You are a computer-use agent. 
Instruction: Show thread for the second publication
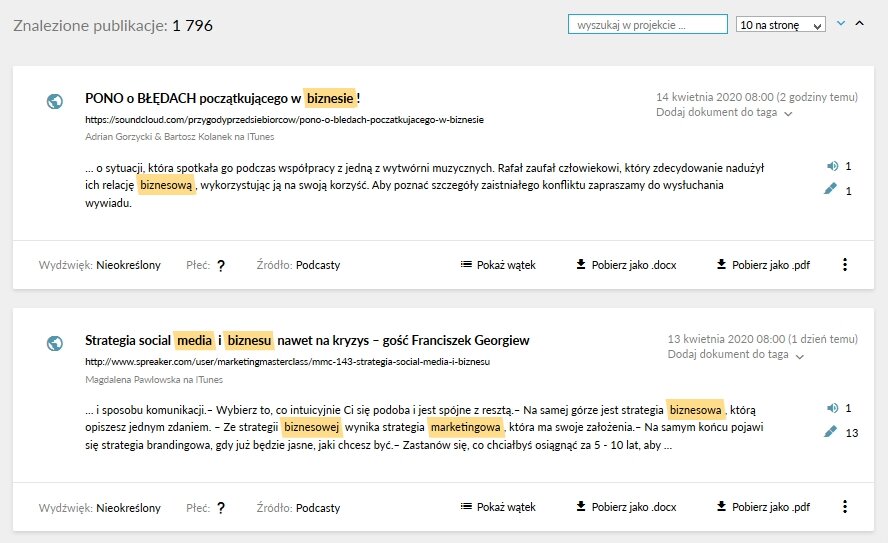pos(498,507)
